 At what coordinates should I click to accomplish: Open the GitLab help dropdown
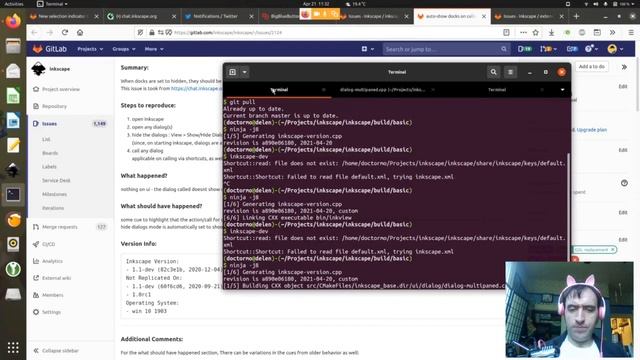point(591,49)
